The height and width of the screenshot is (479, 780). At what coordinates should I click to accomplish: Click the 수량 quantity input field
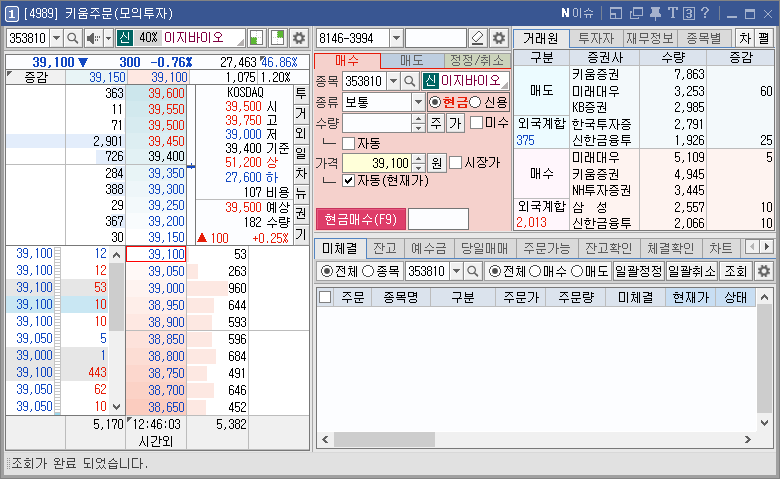(378, 123)
